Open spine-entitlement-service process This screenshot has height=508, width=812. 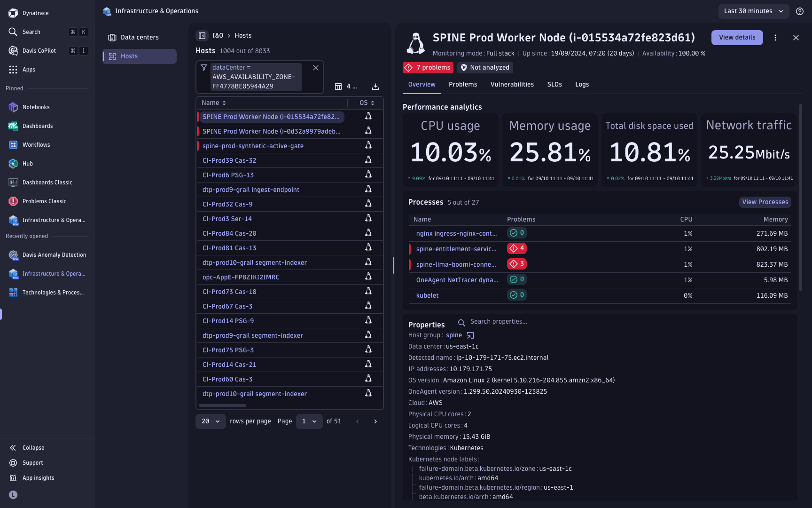[x=456, y=249]
